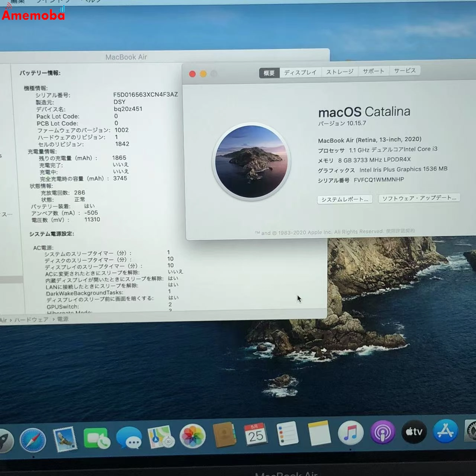Open the ストレージ tab
Image resolution: width=476 pixels, height=476 pixels.
(339, 71)
